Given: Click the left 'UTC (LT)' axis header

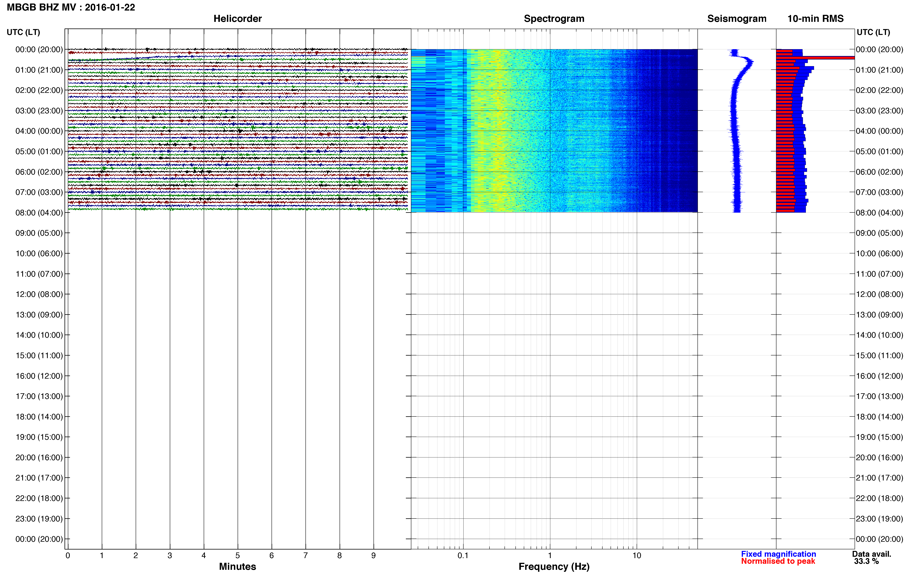Looking at the screenshot, I should pos(23,32).
